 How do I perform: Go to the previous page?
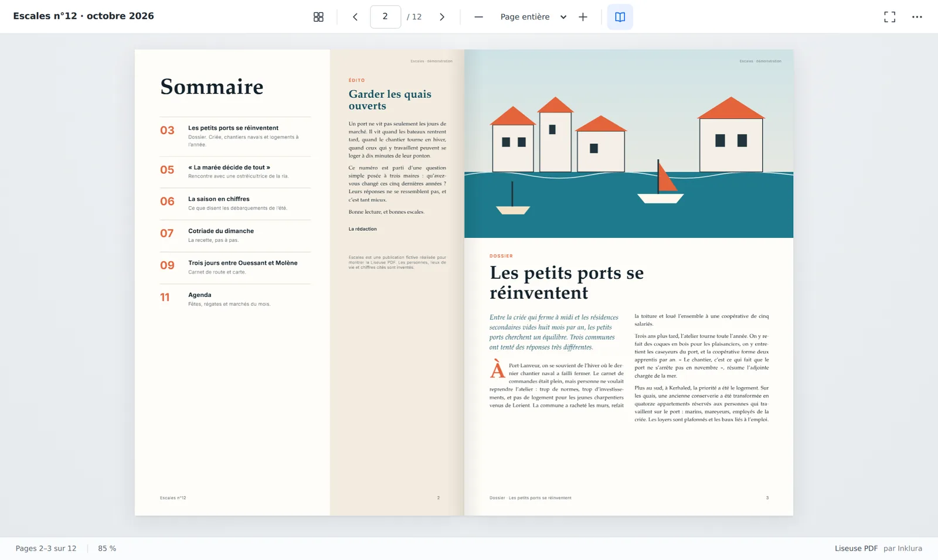click(x=355, y=17)
